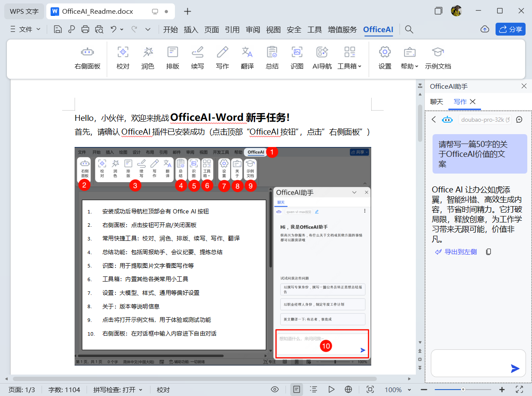Click the 导出到左侧 export link
The image size is (532, 396).
pyautogui.click(x=456, y=252)
